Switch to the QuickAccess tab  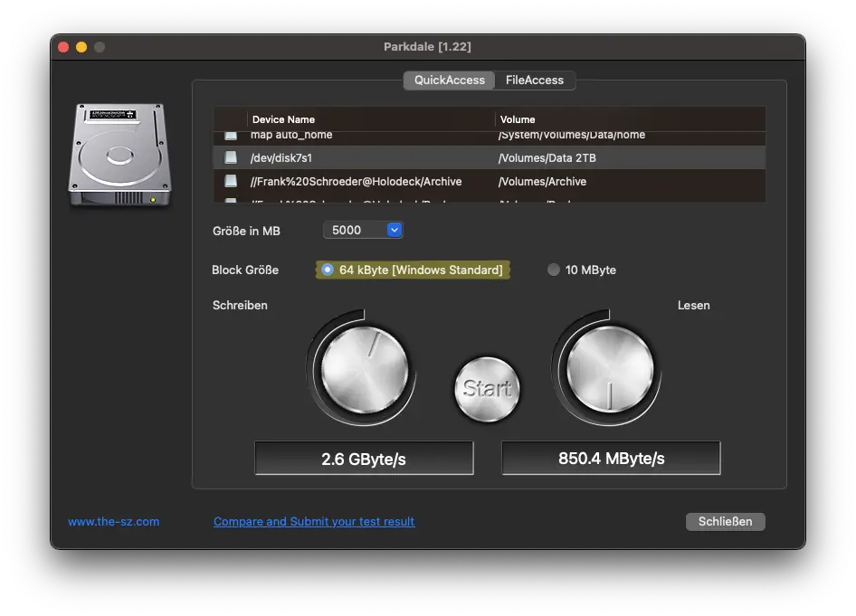[449, 81]
